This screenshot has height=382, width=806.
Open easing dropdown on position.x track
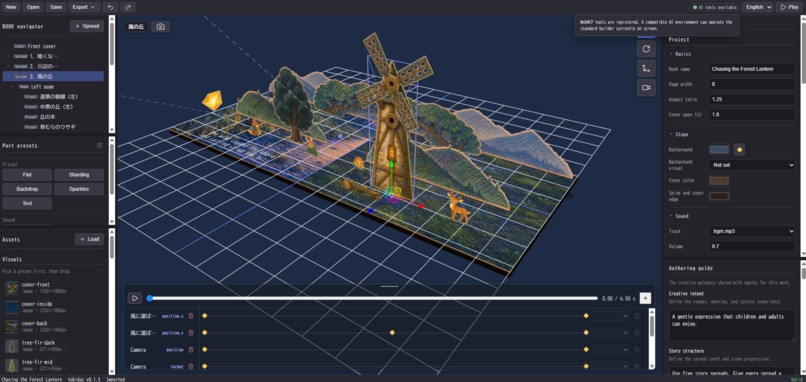coord(610,316)
